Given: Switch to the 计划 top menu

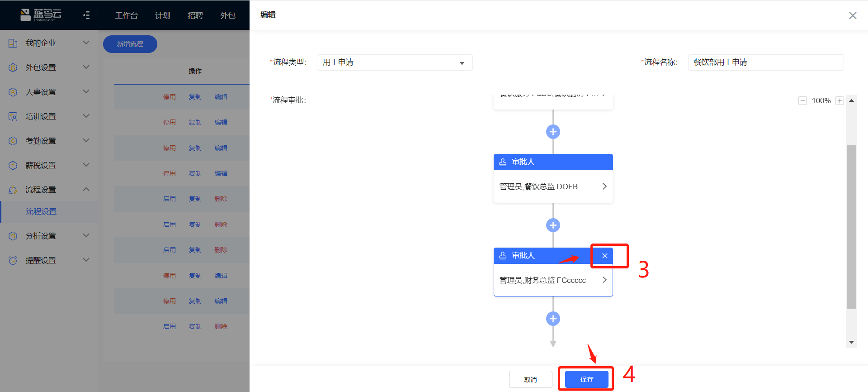Looking at the screenshot, I should coord(163,15).
